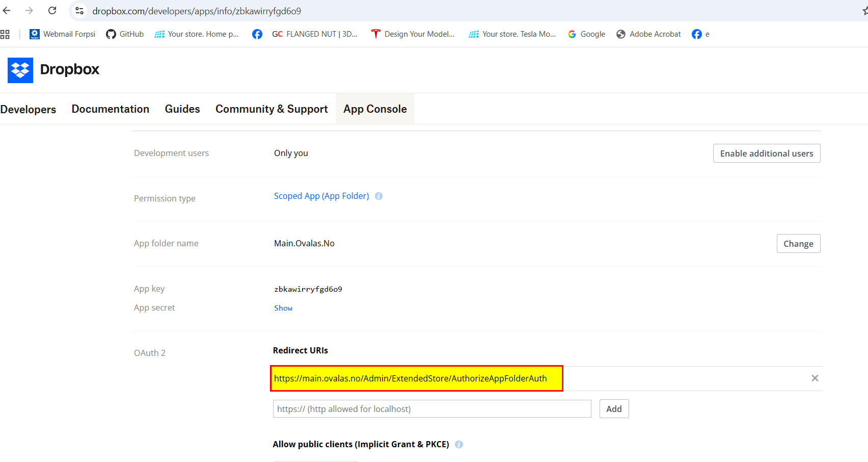Open Community & Support nav item

pos(272,109)
